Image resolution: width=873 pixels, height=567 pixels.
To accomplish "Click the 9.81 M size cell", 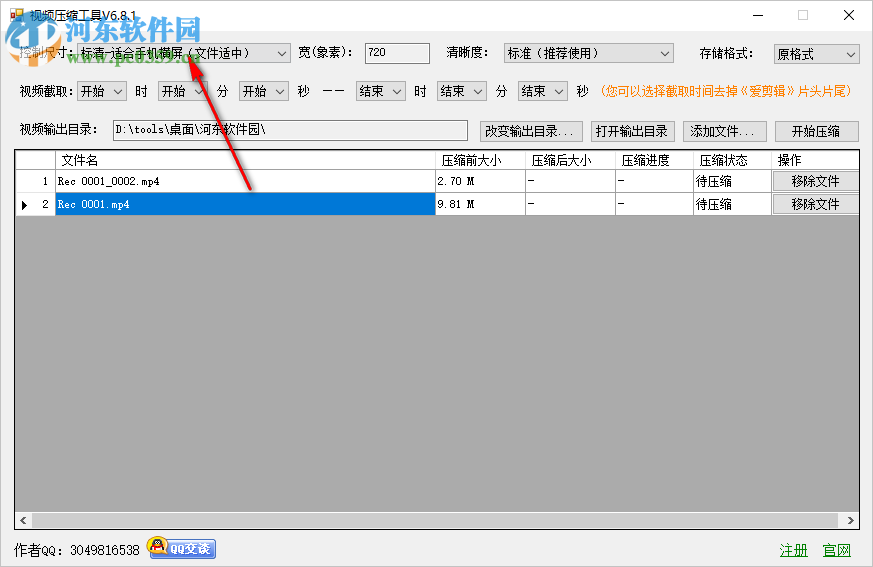I will point(480,204).
